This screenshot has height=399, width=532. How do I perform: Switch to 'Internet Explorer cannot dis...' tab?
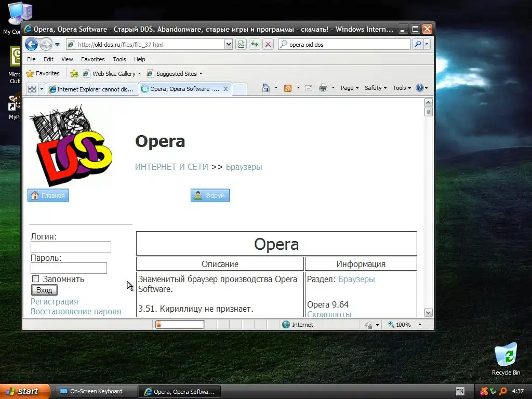click(92, 89)
